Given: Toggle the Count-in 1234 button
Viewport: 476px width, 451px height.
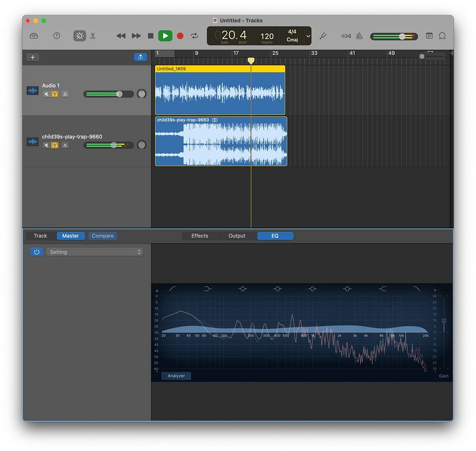Looking at the screenshot, I should 346,36.
